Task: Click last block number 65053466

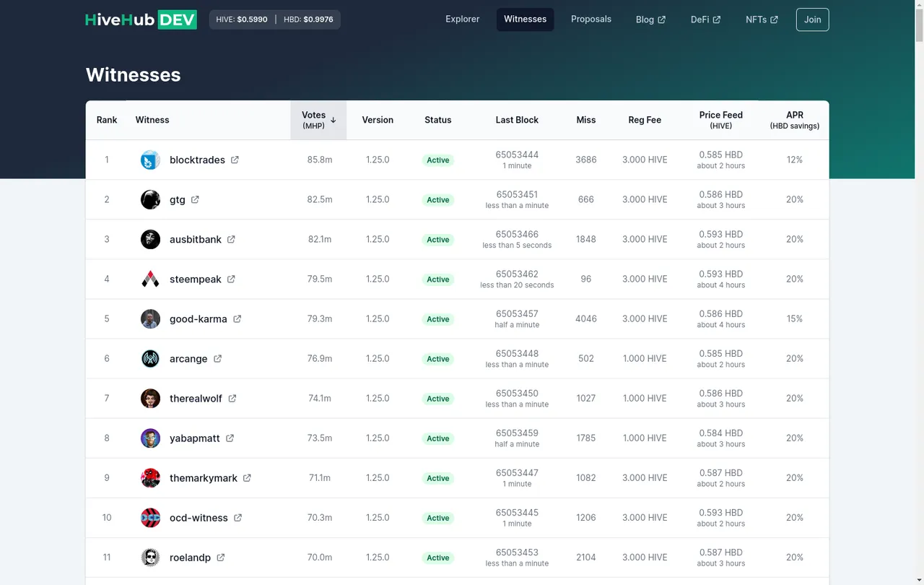Action: tap(517, 234)
